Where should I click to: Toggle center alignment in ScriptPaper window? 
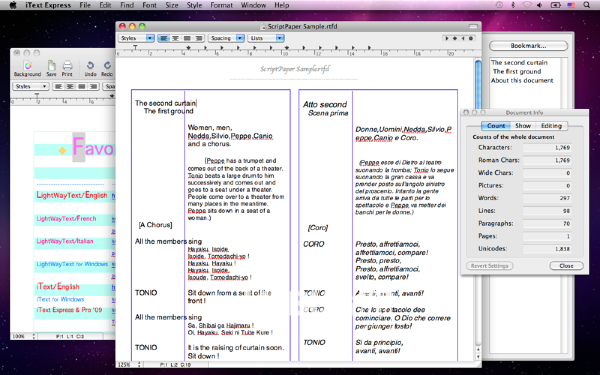click(x=175, y=38)
